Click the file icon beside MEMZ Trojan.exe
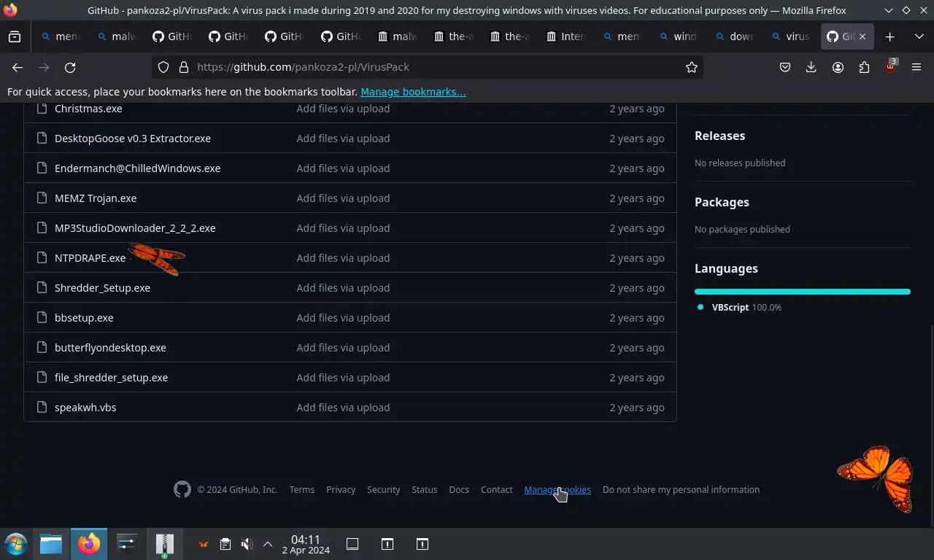Image resolution: width=934 pixels, height=560 pixels. pos(42,198)
